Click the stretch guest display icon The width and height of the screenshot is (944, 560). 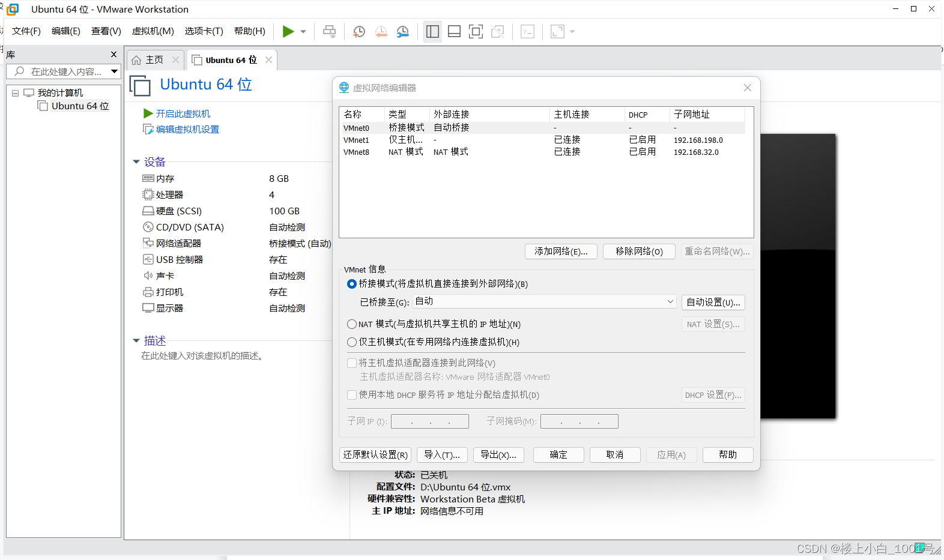tap(557, 31)
